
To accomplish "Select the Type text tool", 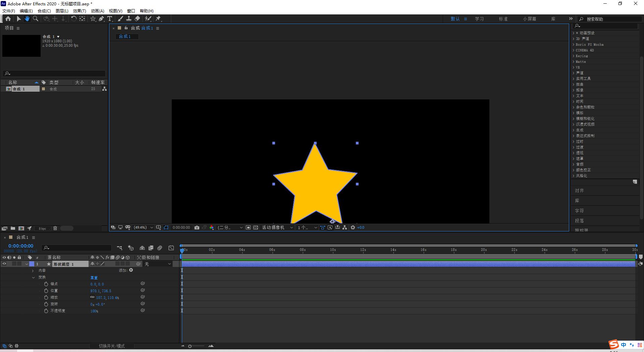I will click(x=110, y=19).
